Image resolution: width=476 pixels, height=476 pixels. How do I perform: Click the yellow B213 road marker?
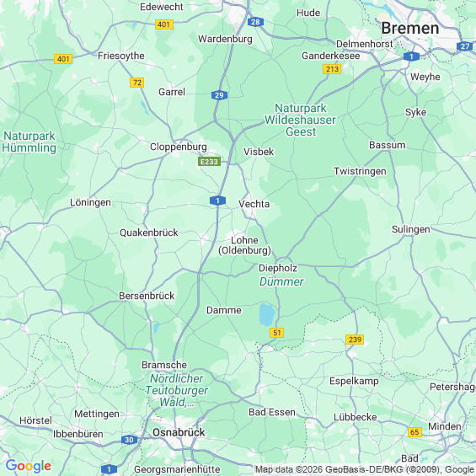tap(332, 69)
